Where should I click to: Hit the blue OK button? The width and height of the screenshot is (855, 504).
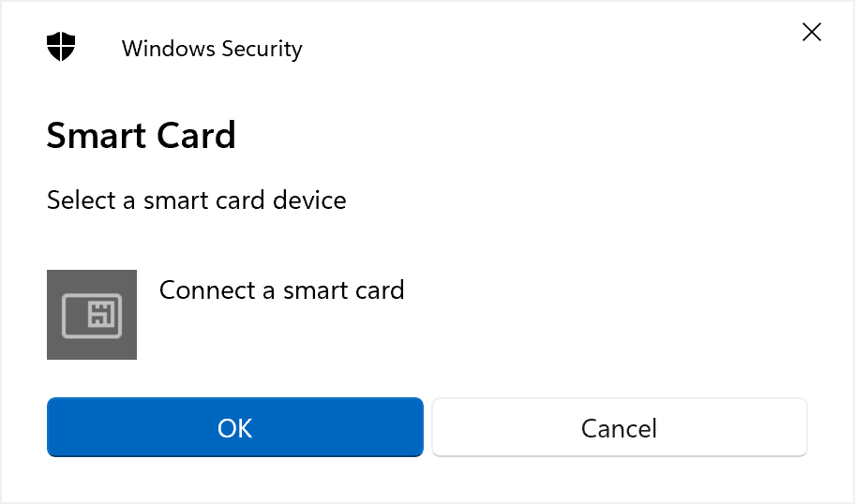click(x=235, y=427)
